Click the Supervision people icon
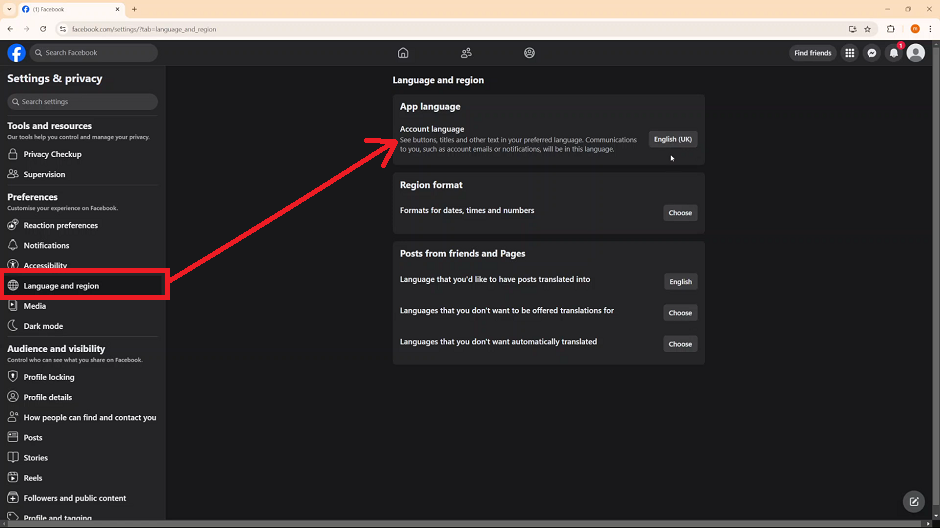The image size is (940, 528). click(13, 174)
